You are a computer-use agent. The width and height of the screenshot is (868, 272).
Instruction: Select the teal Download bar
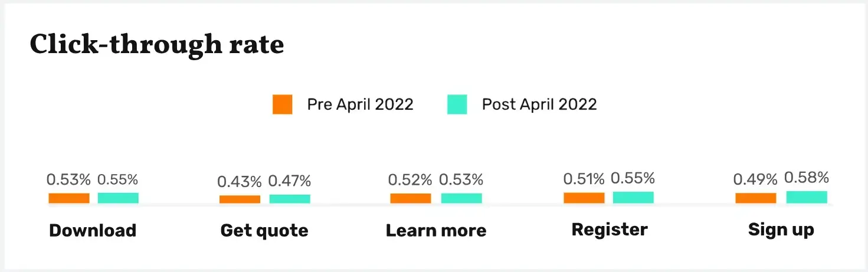[x=118, y=198]
